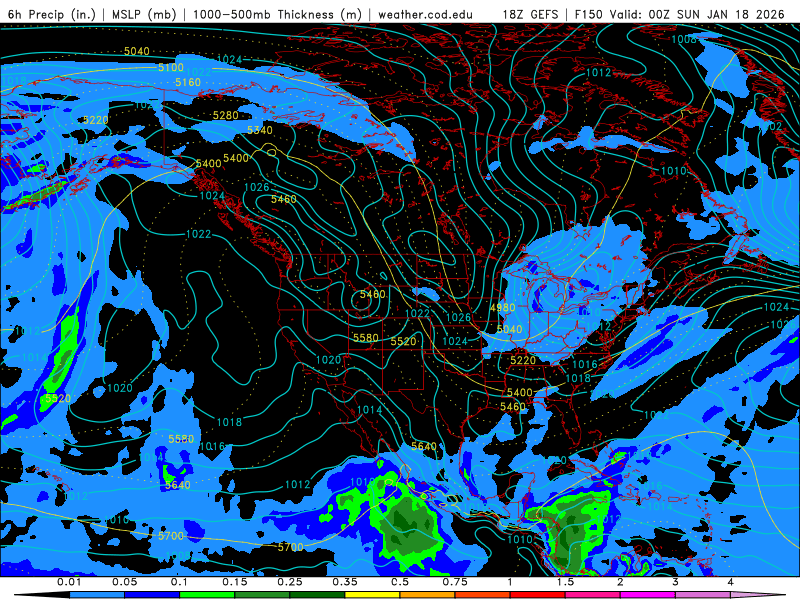The image size is (800, 600).
Task: Click the 0.05 legend value
Action: coord(124,582)
